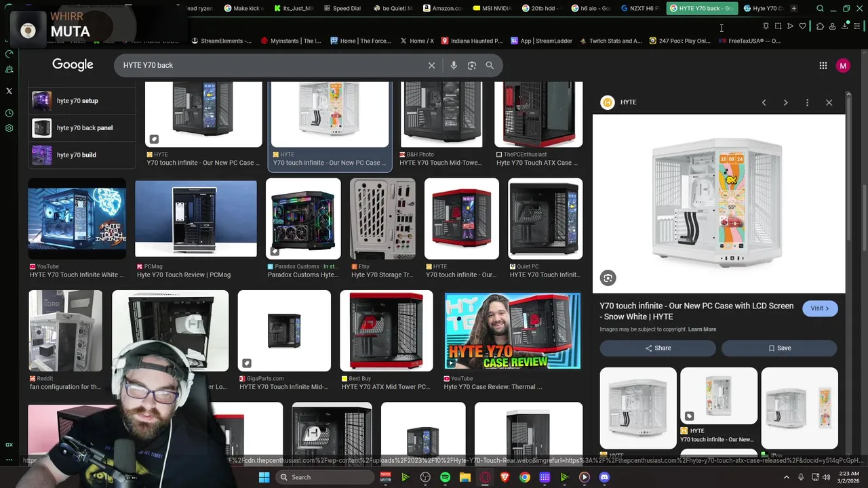This screenshot has height=488, width=868.
Task: Switch to the 20tb hdd tab
Action: point(542,8)
